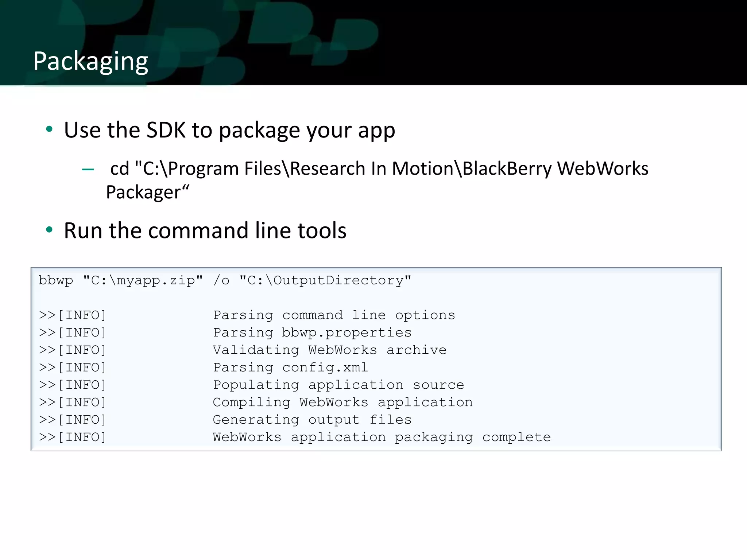Click the "Run the command line tools" bullet
747x560 pixels.
tap(205, 231)
